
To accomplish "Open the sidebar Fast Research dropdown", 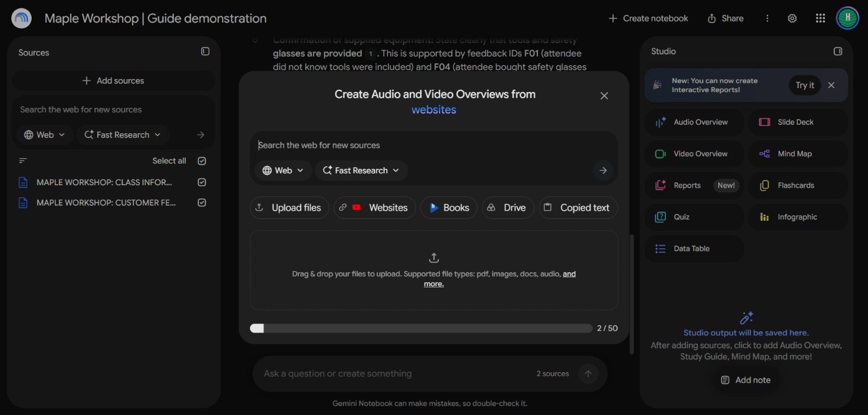I will pos(123,135).
